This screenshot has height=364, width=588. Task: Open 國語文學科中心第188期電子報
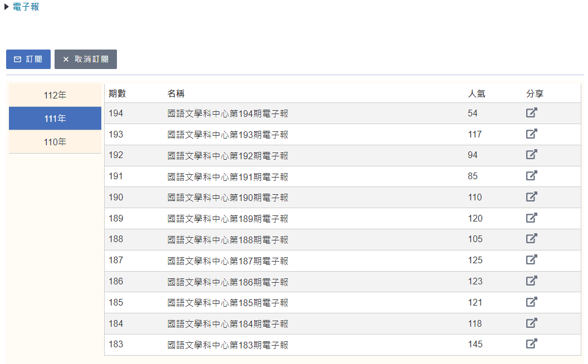point(228,239)
